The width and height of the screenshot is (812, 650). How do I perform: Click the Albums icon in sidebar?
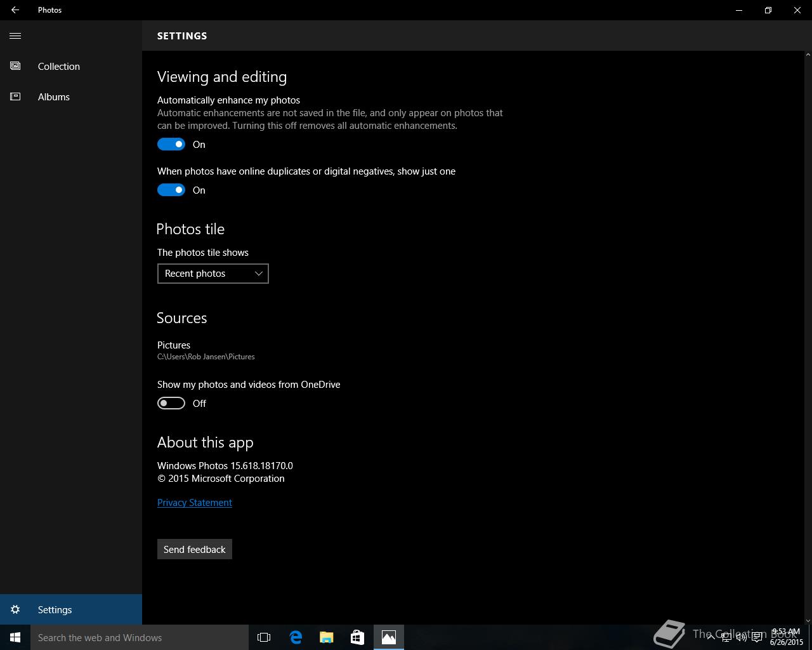coord(15,96)
